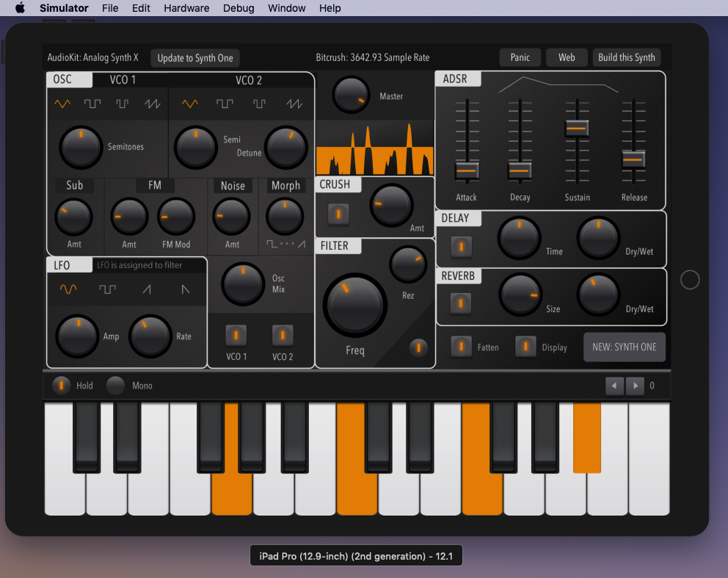728x578 pixels.
Task: Select VCO 1 triangle waveform
Action: coord(62,103)
